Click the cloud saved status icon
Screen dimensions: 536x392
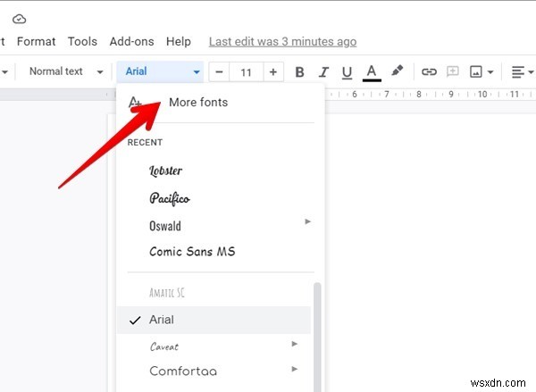point(19,19)
